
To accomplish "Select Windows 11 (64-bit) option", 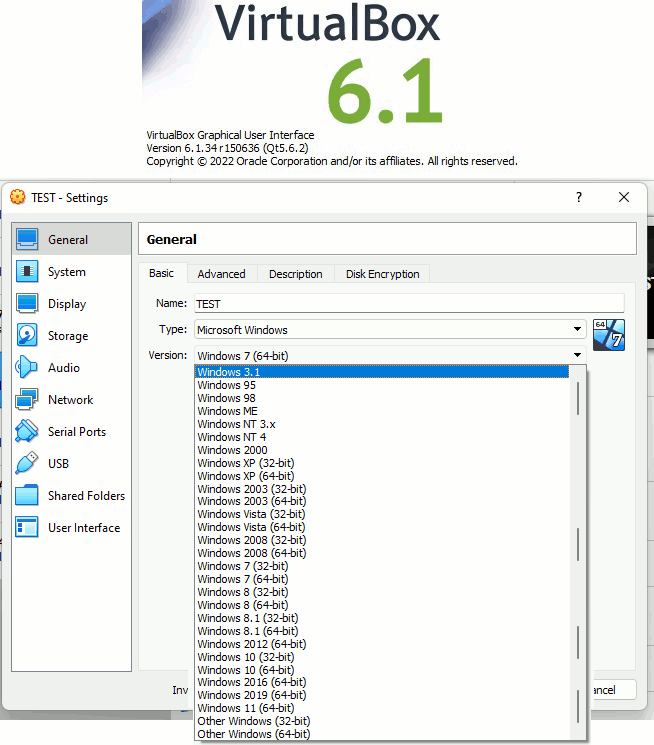I will tap(382, 708).
